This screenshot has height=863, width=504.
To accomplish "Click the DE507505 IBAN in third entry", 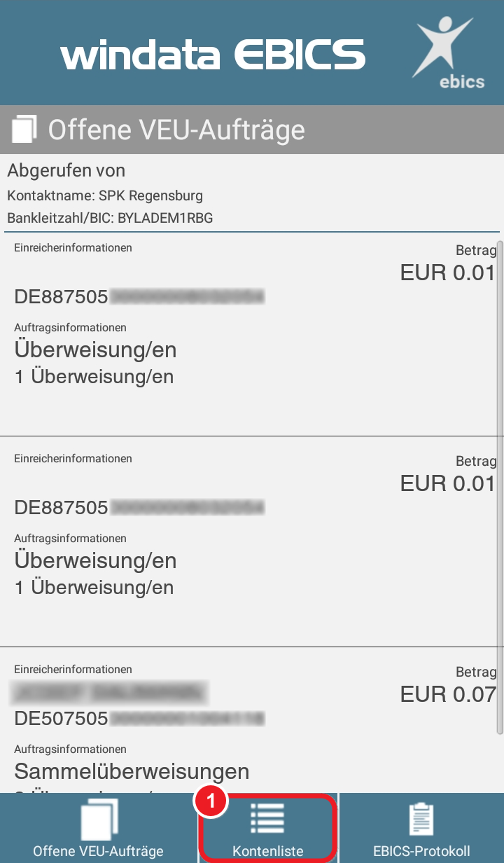I will click(x=139, y=719).
